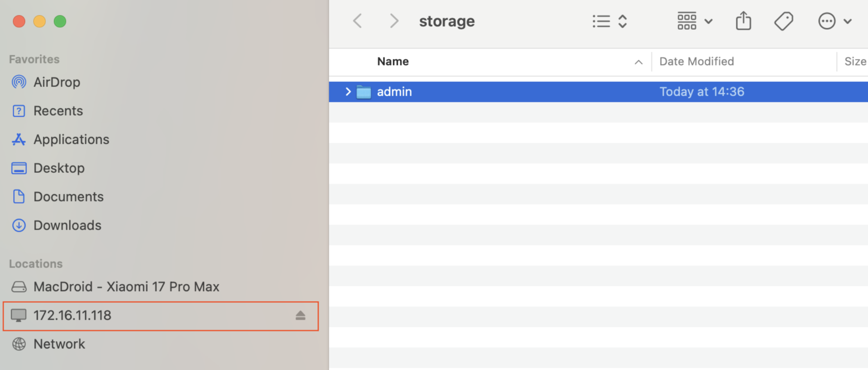Viewport: 868px width, 370px height.
Task: Open the Group By dropdown
Action: coord(694,22)
